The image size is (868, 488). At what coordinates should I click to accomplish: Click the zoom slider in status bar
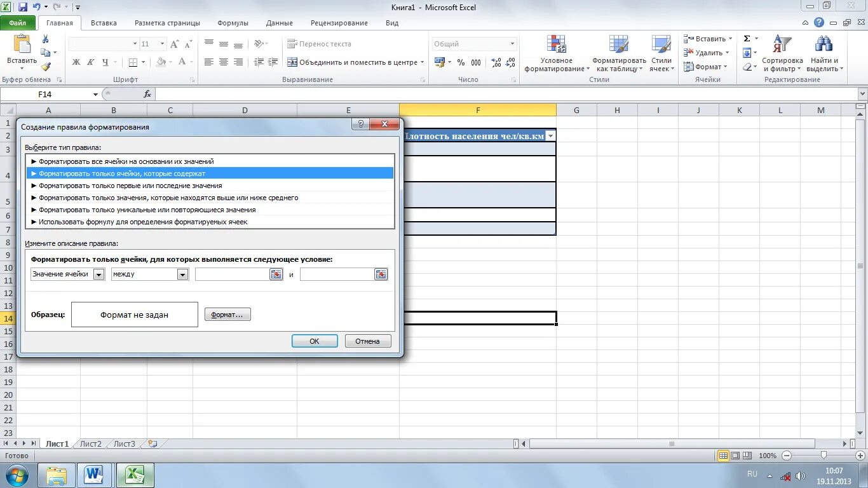[824, 456]
